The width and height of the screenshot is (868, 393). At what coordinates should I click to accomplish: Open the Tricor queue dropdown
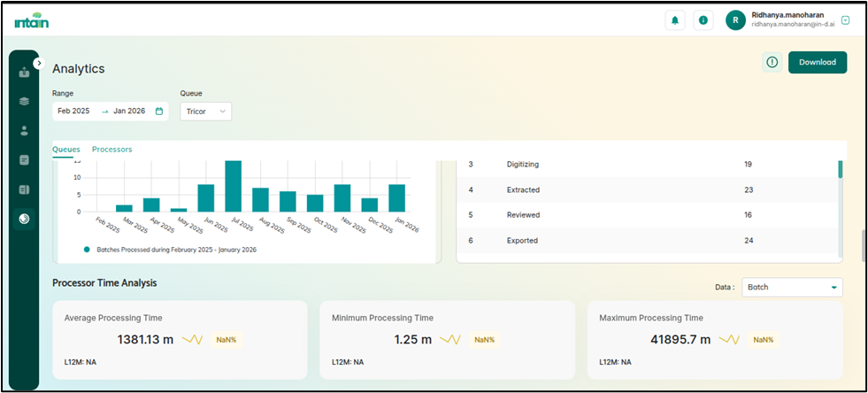point(206,112)
